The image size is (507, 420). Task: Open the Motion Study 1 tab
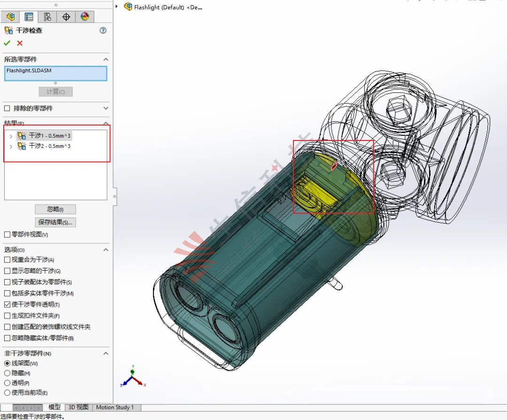pos(115,407)
